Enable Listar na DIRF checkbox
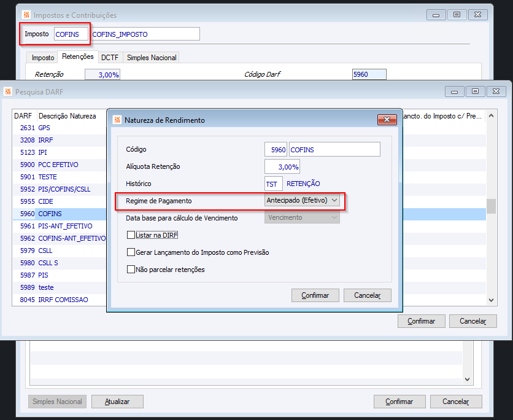 point(131,235)
